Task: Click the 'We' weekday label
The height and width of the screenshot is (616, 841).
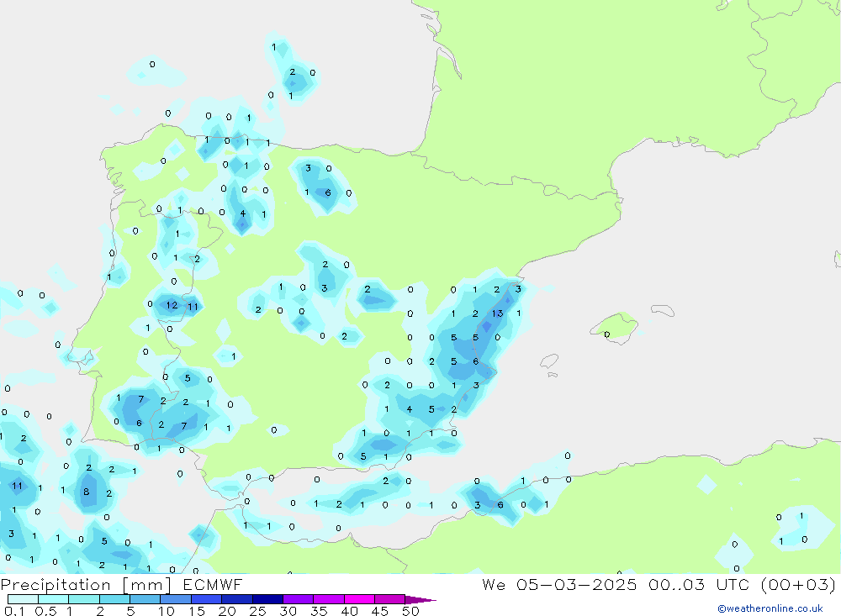Action: coord(494,584)
